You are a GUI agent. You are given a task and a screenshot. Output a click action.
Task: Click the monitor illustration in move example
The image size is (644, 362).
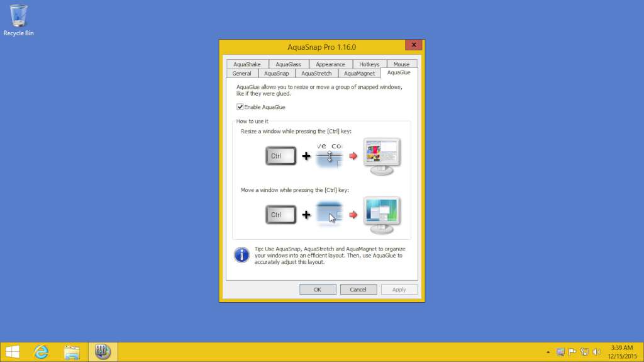coord(382,215)
